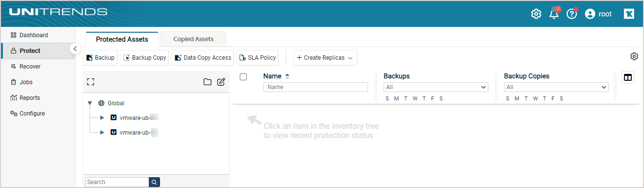This screenshot has height=188, width=644.
Task: Click the edit pencil icon above the tree
Action: [221, 82]
